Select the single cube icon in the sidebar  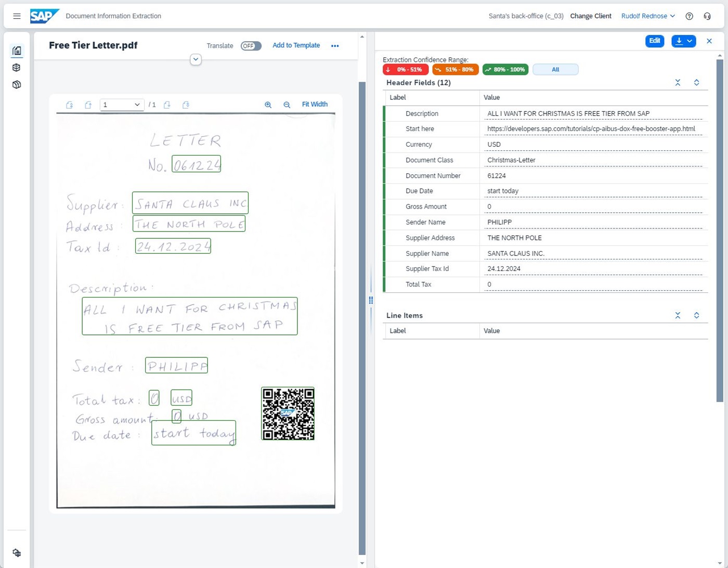pyautogui.click(x=17, y=68)
